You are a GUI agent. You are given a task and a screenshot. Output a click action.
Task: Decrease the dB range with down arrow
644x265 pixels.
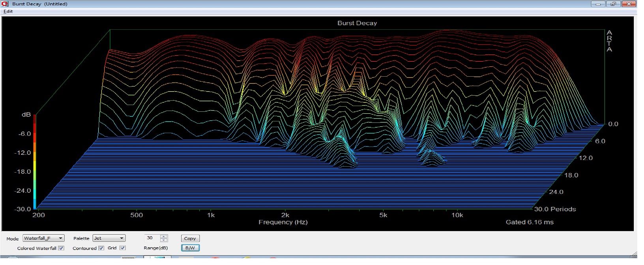pos(164,240)
